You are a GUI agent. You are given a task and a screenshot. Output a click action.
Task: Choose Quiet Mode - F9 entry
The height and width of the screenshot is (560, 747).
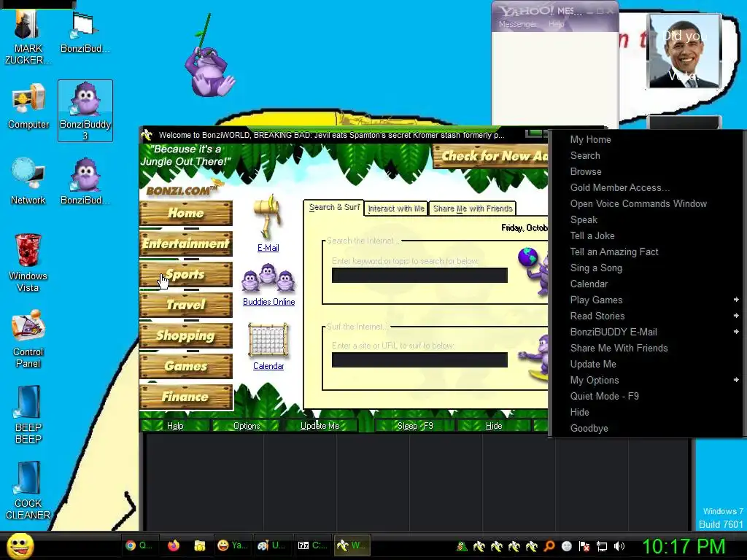[647, 396]
